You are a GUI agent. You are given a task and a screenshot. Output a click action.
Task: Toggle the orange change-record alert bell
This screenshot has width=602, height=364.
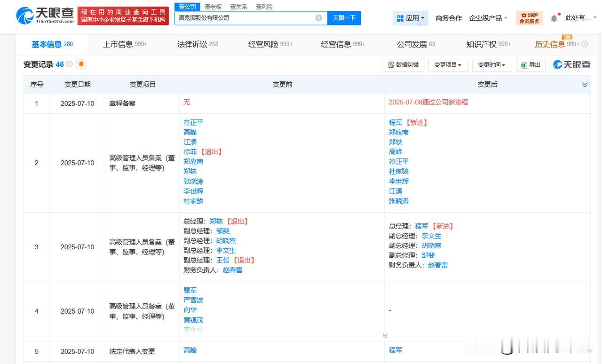coord(81,64)
